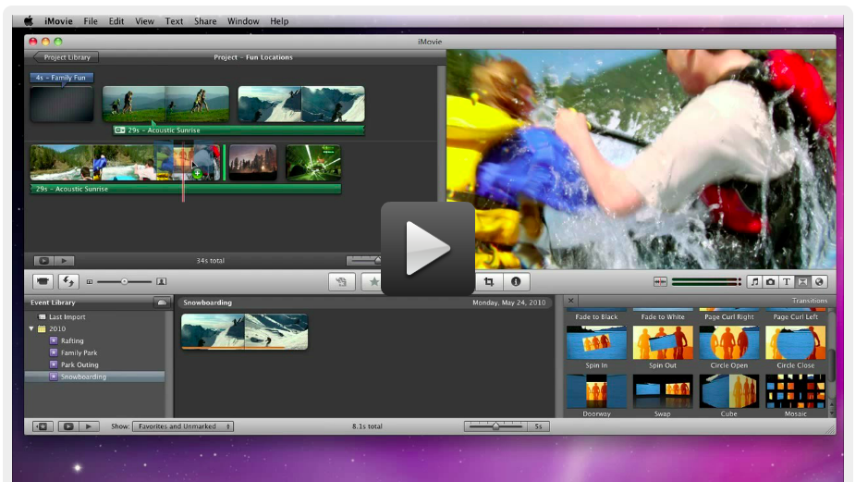Open the Apple menu
Viewport: 868px width, 482px height.
[x=28, y=20]
